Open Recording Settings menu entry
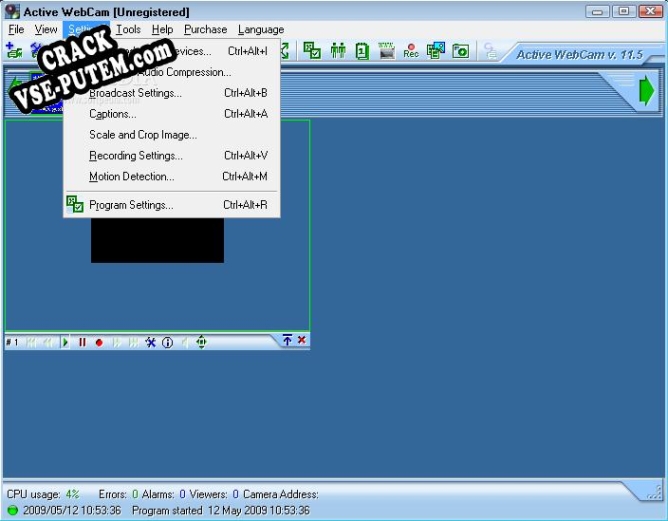 [135, 156]
